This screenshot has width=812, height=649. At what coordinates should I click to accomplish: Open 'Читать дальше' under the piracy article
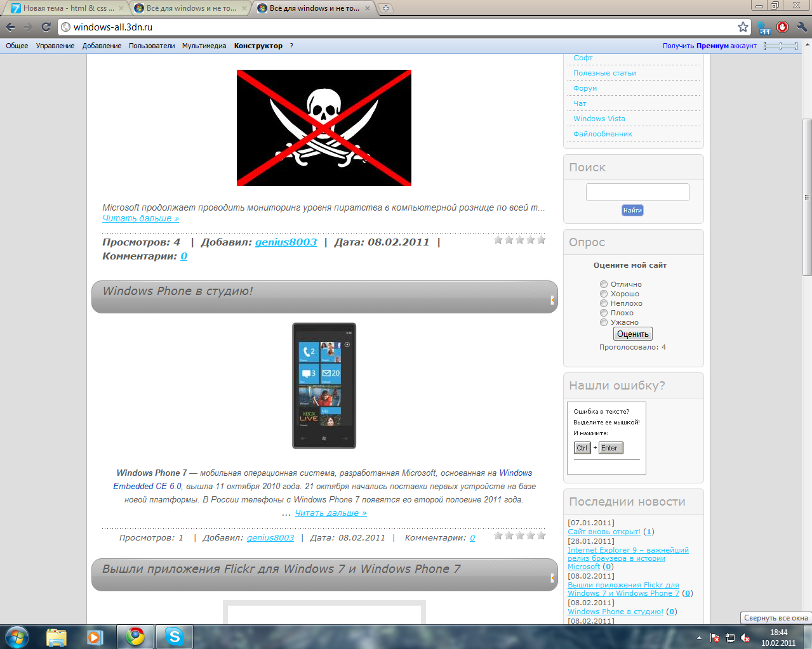140,218
